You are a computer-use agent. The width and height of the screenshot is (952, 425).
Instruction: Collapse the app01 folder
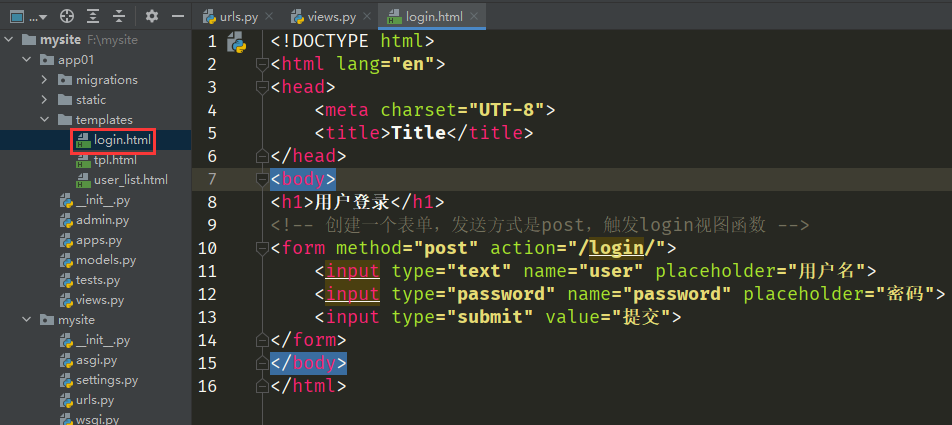[x=27, y=60]
